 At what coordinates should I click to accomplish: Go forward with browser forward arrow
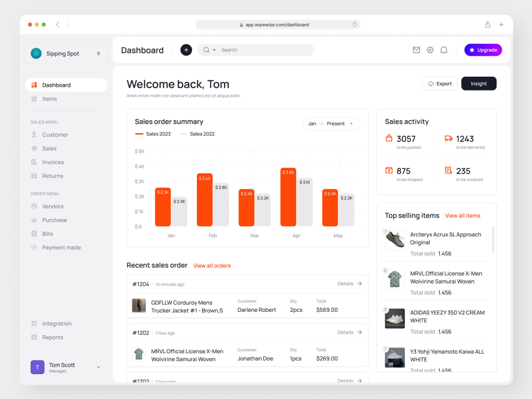coord(68,24)
